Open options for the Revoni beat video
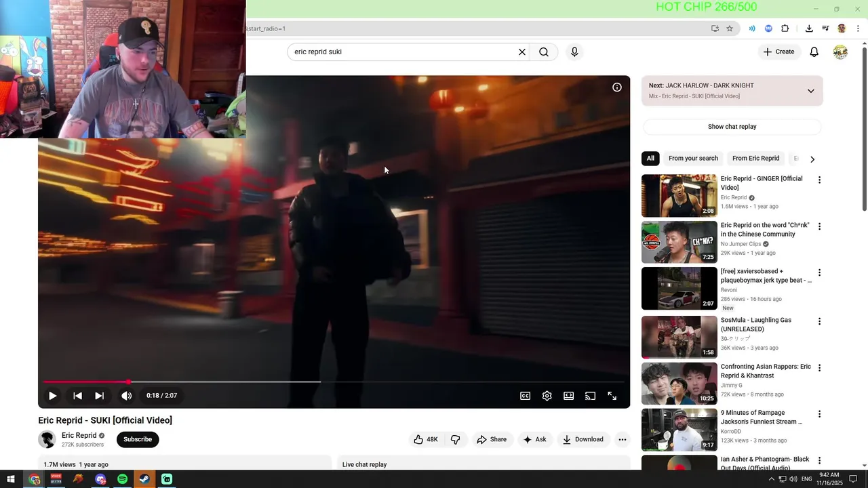Image resolution: width=868 pixels, height=488 pixels. (x=819, y=272)
